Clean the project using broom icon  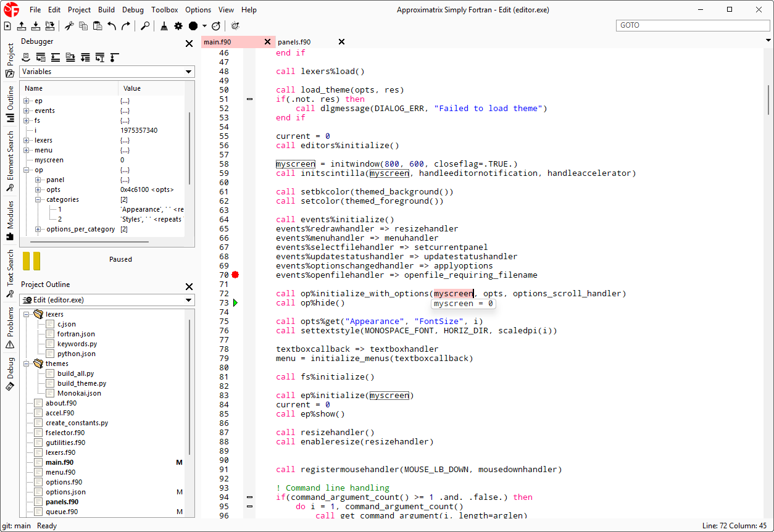[164, 26]
